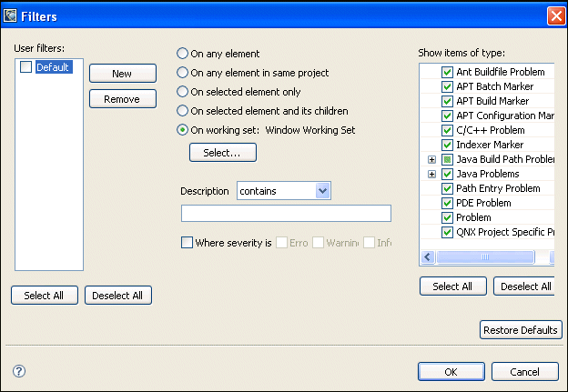Select On selected element only option
The height and width of the screenshot is (392, 568).
coord(182,92)
